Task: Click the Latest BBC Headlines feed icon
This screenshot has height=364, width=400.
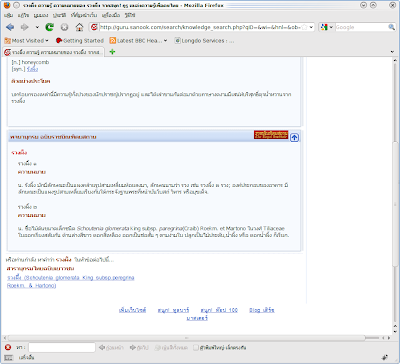Action: click(113, 41)
